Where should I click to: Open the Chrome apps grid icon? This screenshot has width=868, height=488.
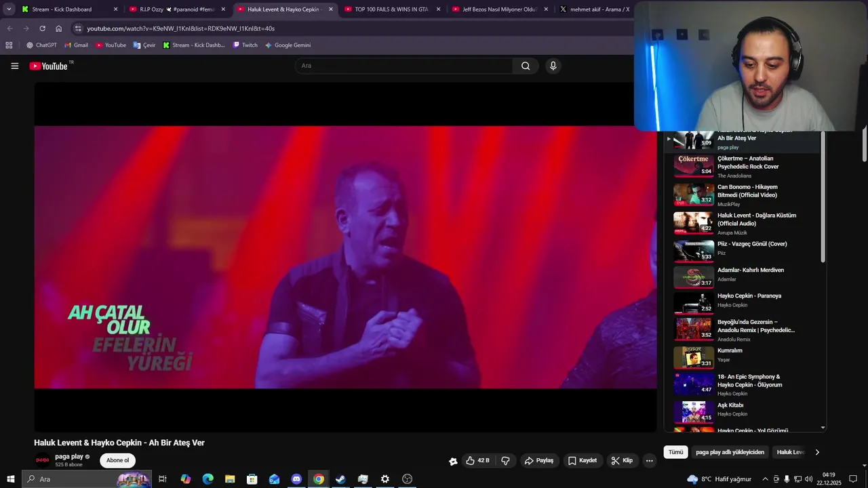click(x=9, y=45)
